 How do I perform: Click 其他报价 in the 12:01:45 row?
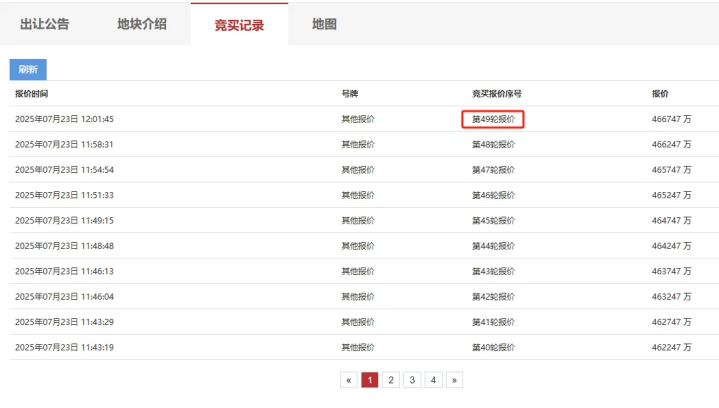(358, 119)
